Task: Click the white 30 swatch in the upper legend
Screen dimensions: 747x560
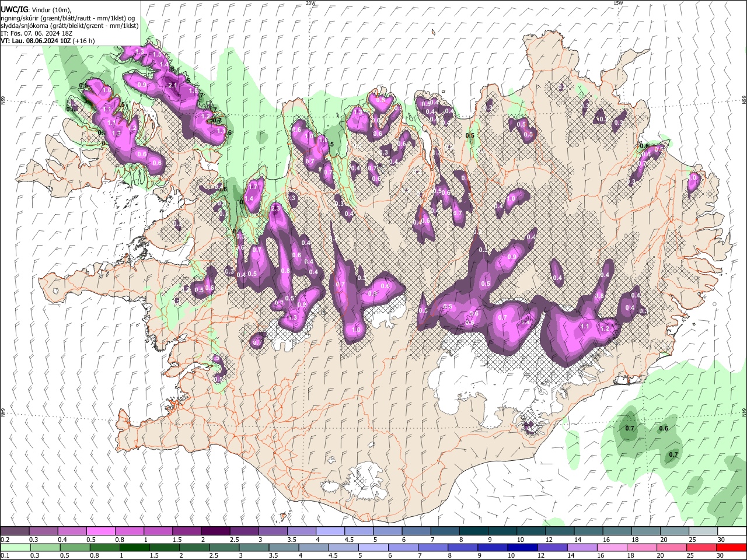Action: [x=731, y=531]
